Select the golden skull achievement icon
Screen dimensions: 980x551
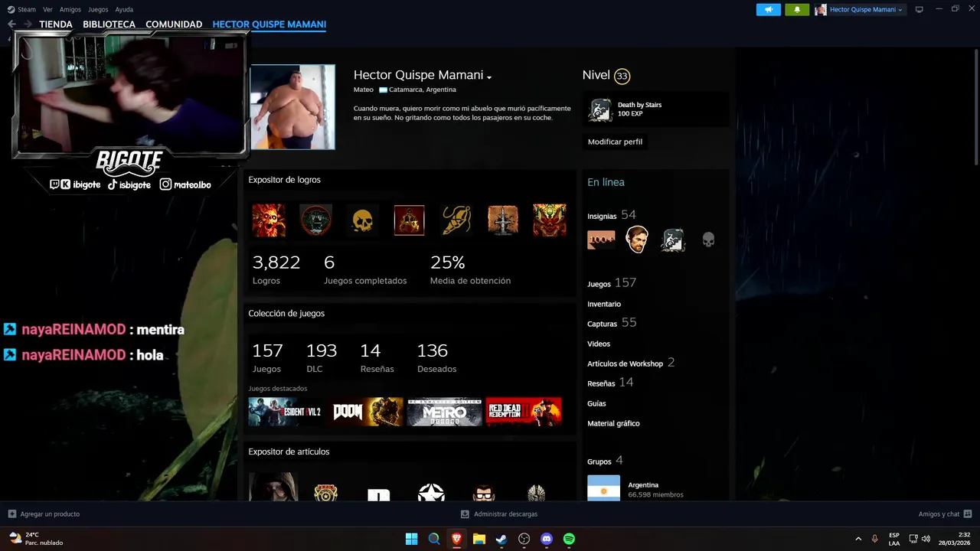[x=362, y=220]
